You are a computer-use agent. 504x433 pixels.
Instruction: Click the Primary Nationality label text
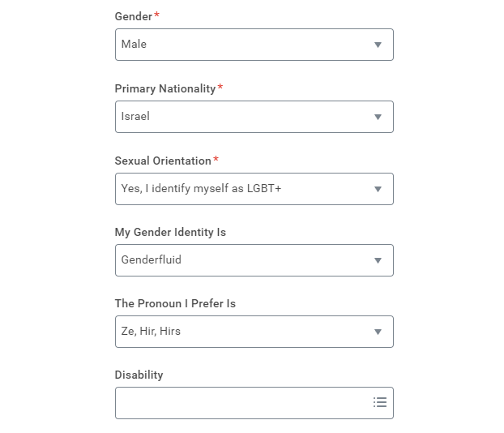[165, 88]
